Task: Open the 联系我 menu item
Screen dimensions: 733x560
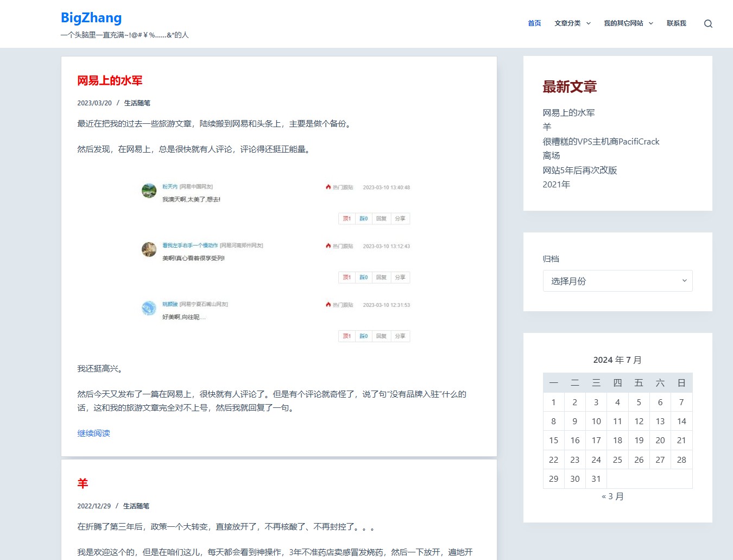Action: [x=677, y=23]
